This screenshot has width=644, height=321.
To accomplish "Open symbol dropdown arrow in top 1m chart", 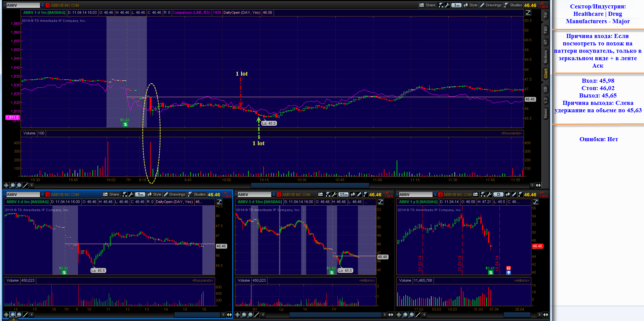I will click(43, 5).
